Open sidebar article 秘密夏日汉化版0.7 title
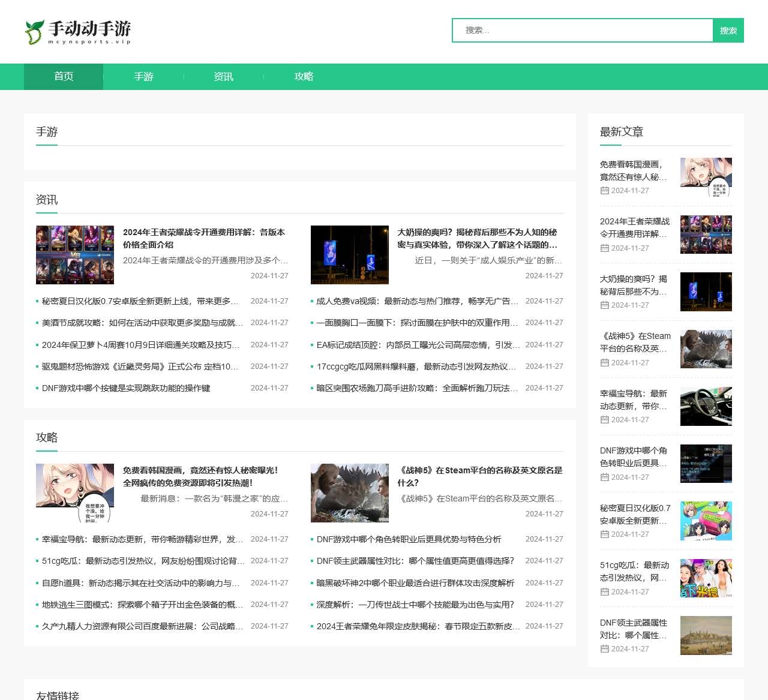The width and height of the screenshot is (768, 700). click(x=635, y=514)
